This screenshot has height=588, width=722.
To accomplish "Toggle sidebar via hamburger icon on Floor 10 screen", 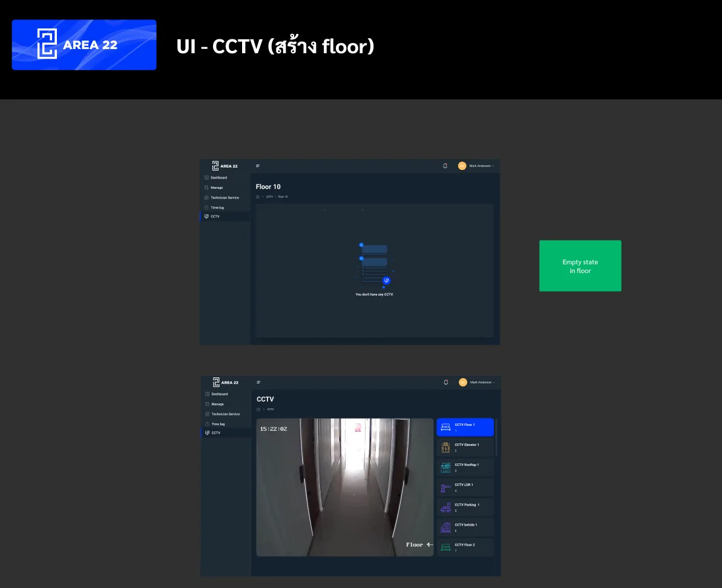I will [258, 166].
